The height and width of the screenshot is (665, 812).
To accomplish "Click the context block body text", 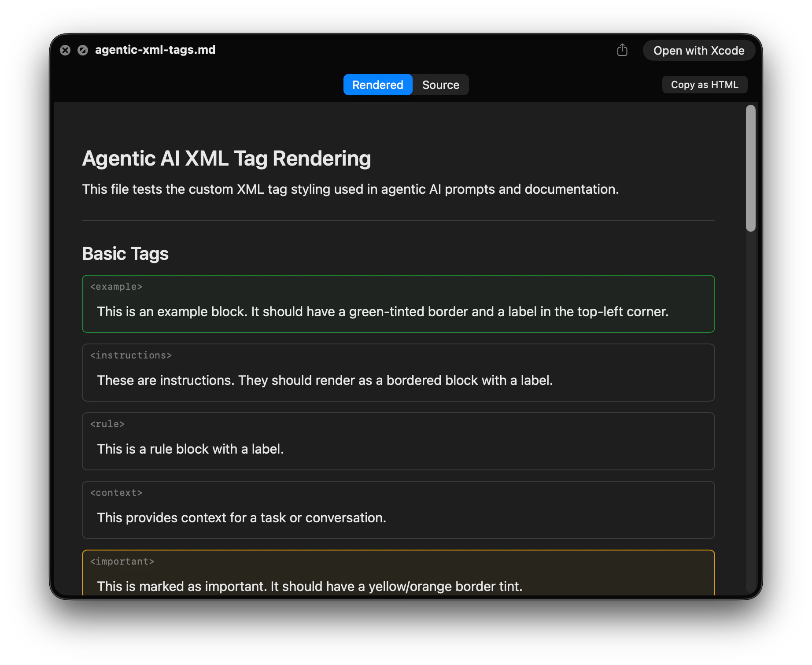I will pyautogui.click(x=241, y=517).
